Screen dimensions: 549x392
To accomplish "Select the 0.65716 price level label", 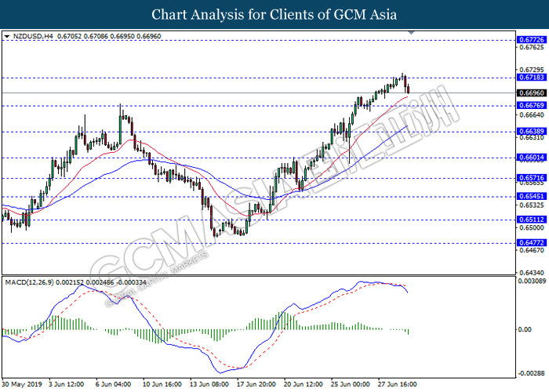I will (x=531, y=178).
